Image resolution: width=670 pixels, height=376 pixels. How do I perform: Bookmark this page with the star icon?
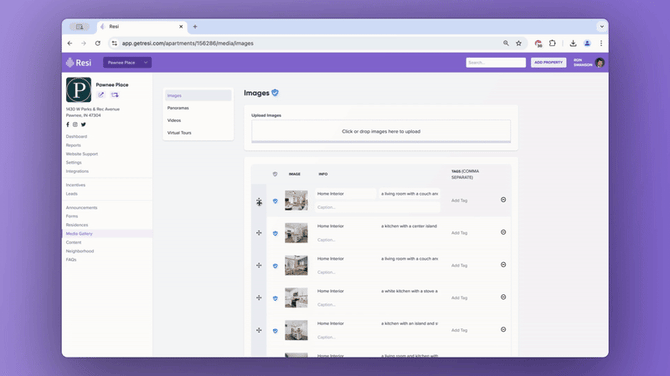coord(519,43)
